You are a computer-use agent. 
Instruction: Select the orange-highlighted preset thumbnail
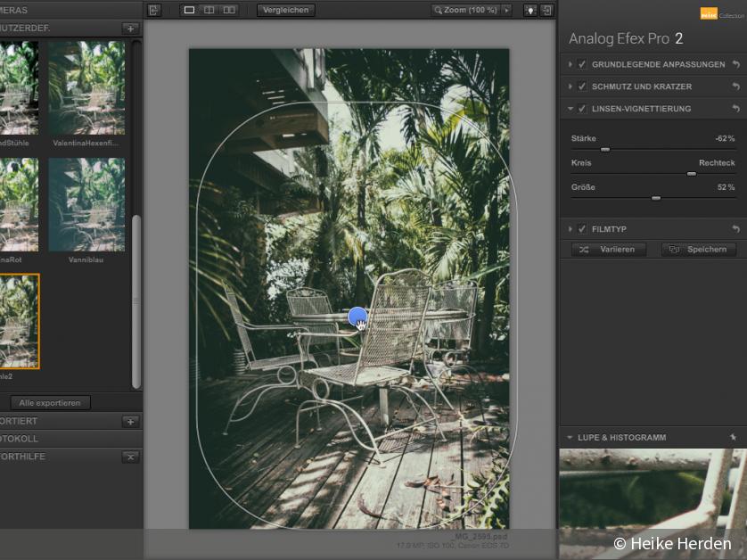[x=20, y=321]
